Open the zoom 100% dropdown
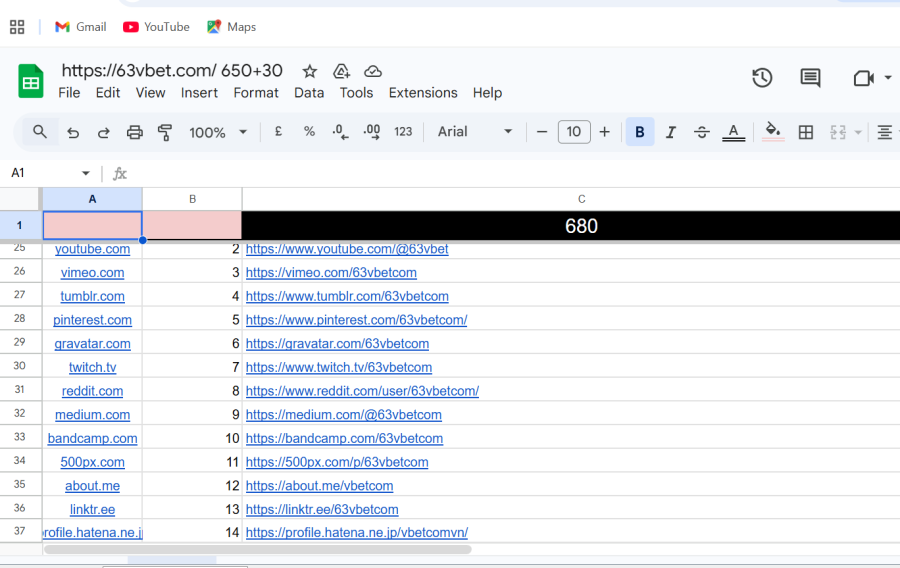 218,133
